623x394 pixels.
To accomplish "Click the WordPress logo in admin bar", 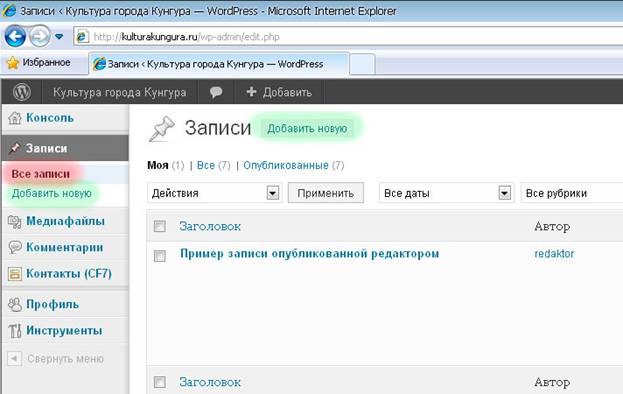I will pos(22,92).
